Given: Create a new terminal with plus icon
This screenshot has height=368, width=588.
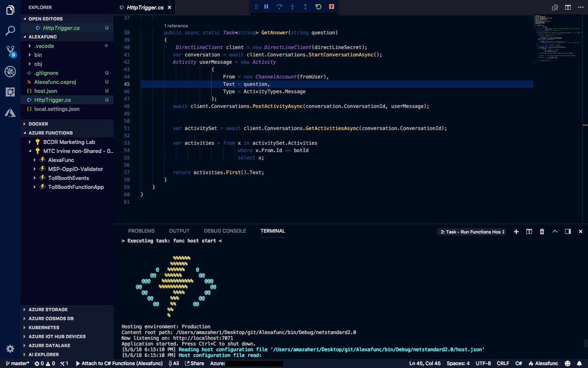Looking at the screenshot, I should click(x=516, y=232).
